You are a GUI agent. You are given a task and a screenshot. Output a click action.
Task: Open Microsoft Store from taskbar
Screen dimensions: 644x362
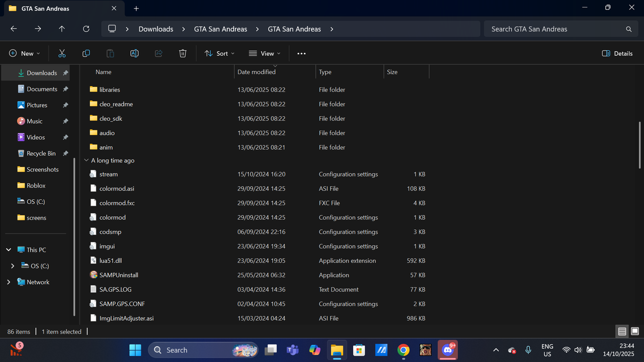(x=359, y=350)
